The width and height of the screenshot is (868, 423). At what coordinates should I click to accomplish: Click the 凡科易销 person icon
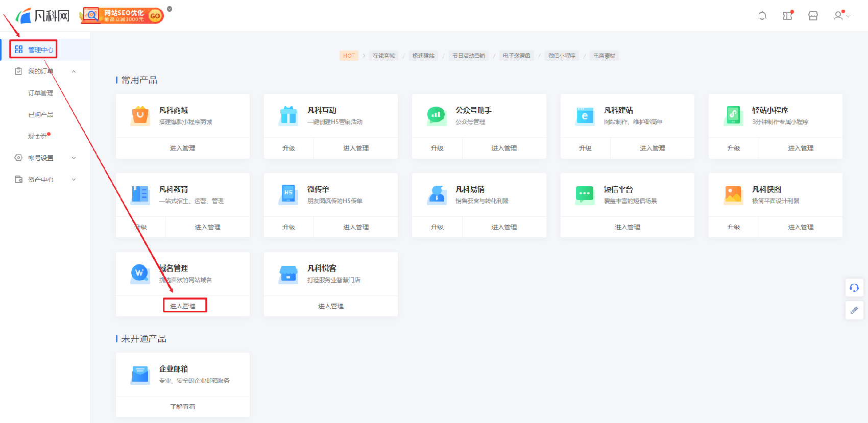[x=437, y=194]
